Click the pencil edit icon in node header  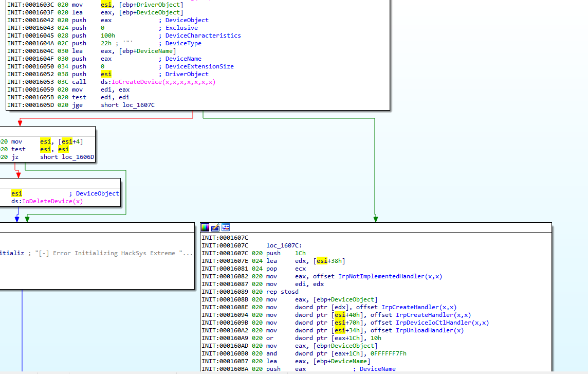[215, 227]
